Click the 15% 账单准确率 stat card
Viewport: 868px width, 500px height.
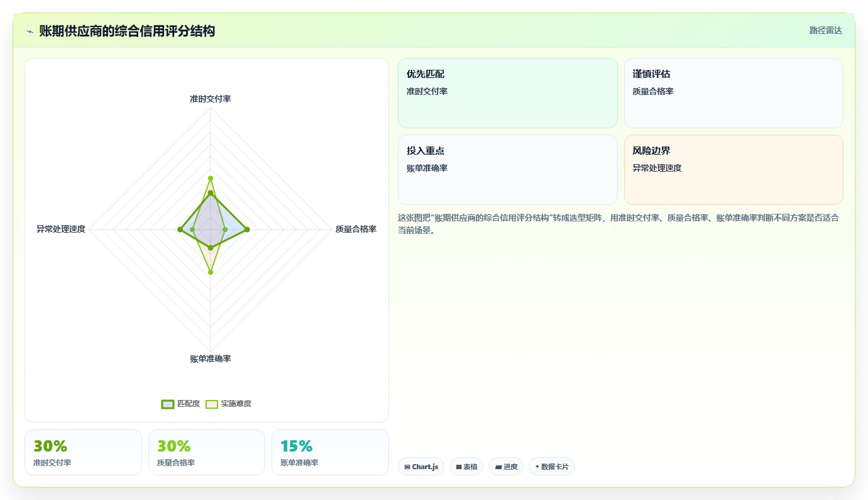coord(330,452)
